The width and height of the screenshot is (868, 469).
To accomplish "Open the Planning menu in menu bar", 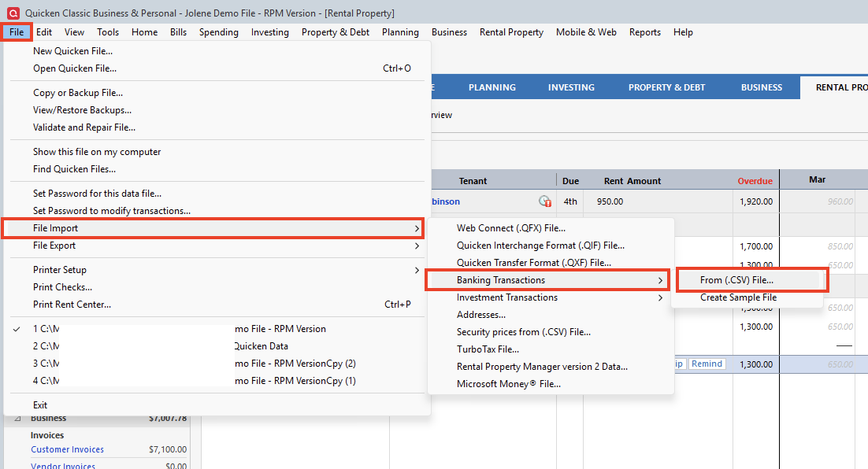I will coord(400,32).
